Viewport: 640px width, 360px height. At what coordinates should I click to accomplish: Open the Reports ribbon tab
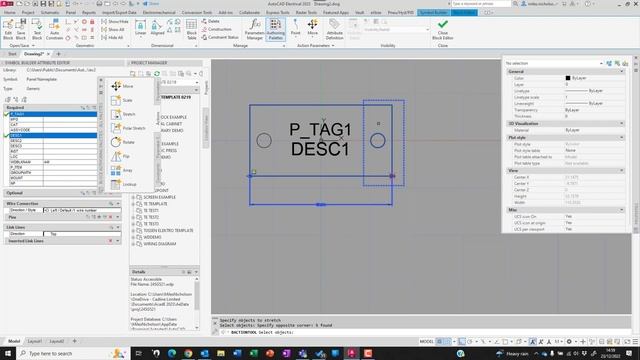89,13
